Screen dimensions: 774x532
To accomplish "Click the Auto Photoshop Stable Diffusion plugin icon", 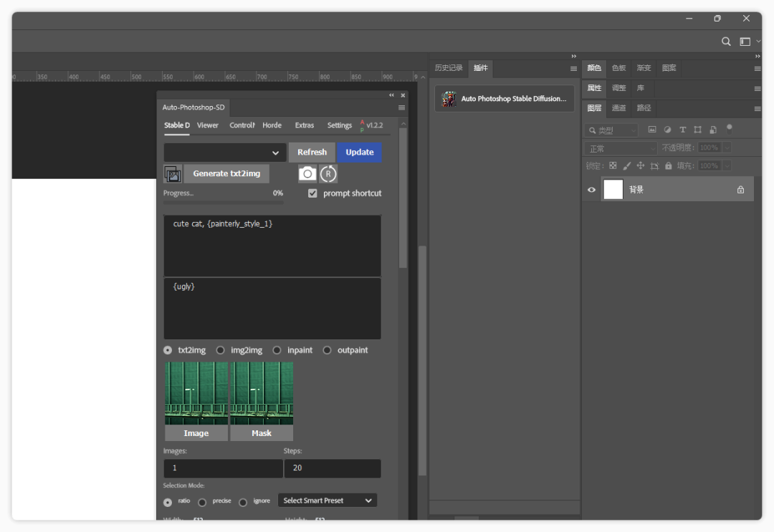I will [449, 99].
